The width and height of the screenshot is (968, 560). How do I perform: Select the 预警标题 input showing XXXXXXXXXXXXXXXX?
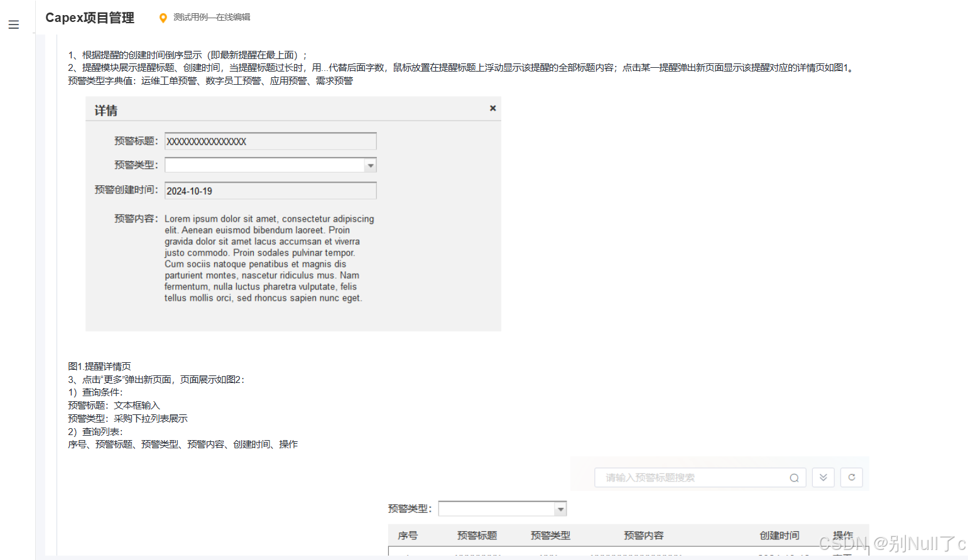coord(270,141)
